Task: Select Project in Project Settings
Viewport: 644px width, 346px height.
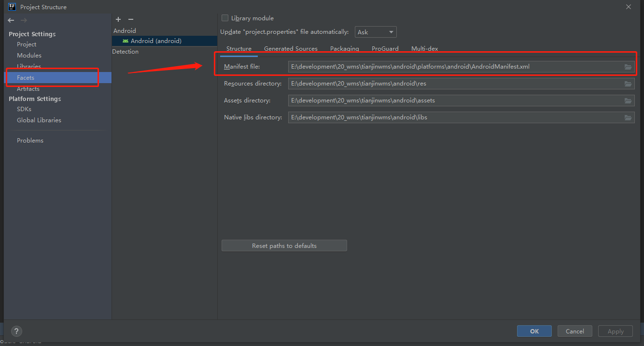Action: point(27,44)
